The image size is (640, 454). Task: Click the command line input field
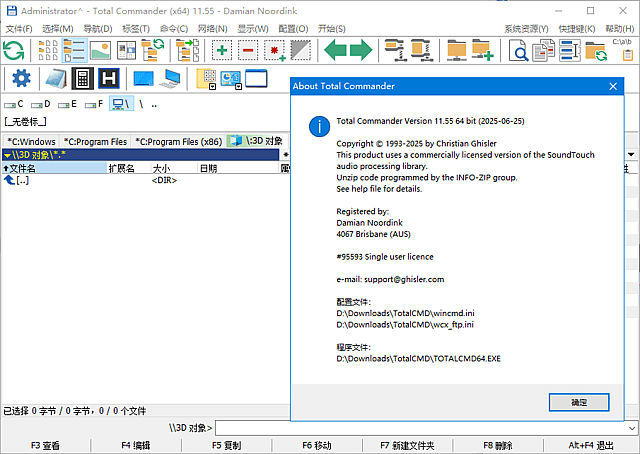pos(422,428)
